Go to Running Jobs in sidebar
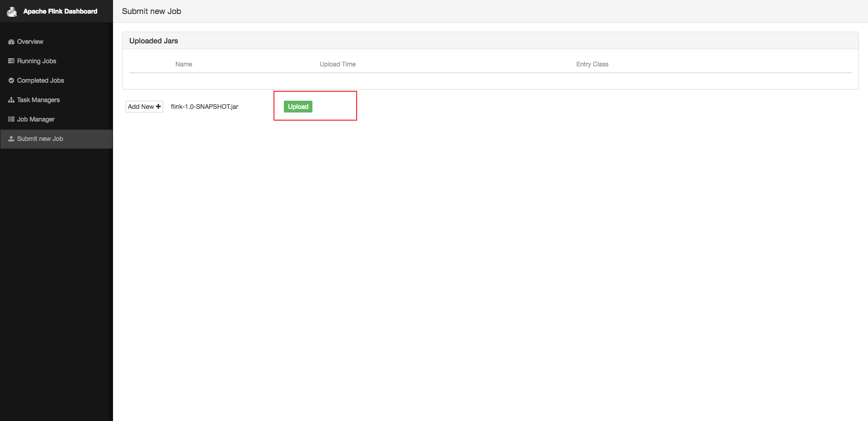 (x=37, y=61)
